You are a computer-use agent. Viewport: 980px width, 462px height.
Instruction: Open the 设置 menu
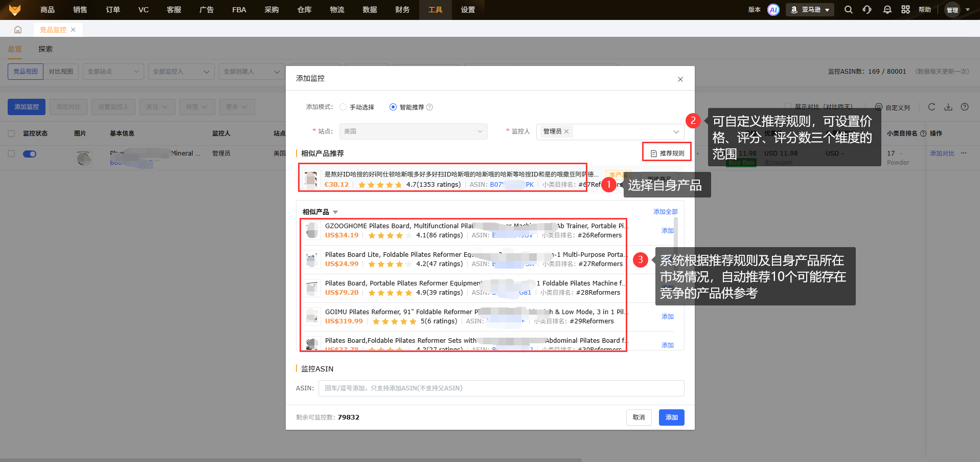tap(468, 10)
